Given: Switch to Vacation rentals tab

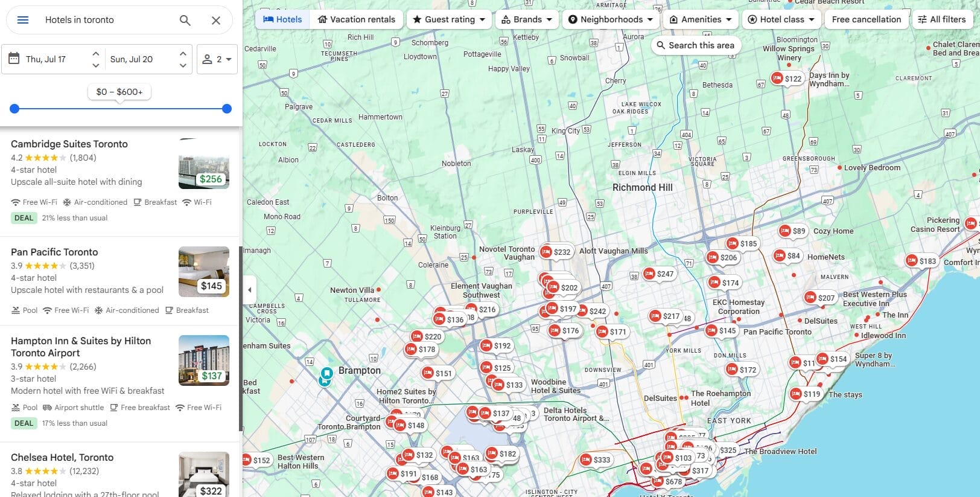Looking at the screenshot, I should pyautogui.click(x=357, y=19).
